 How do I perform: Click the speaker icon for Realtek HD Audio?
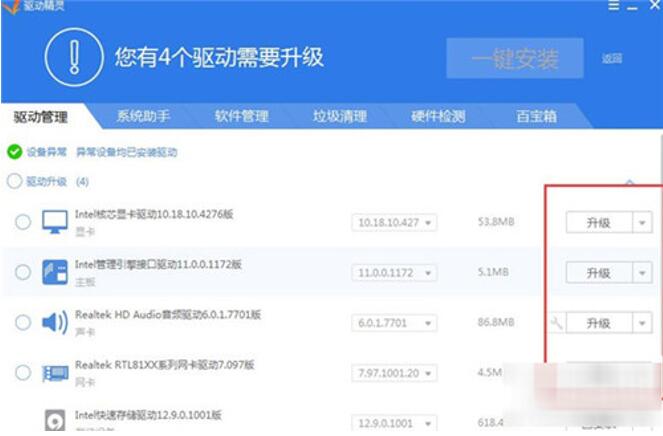pyautogui.click(x=55, y=322)
